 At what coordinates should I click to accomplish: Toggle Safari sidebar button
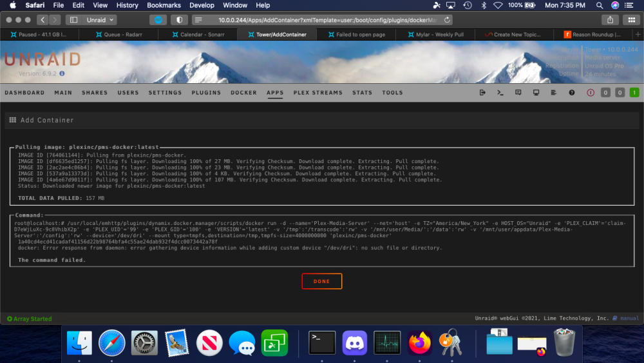point(73,20)
